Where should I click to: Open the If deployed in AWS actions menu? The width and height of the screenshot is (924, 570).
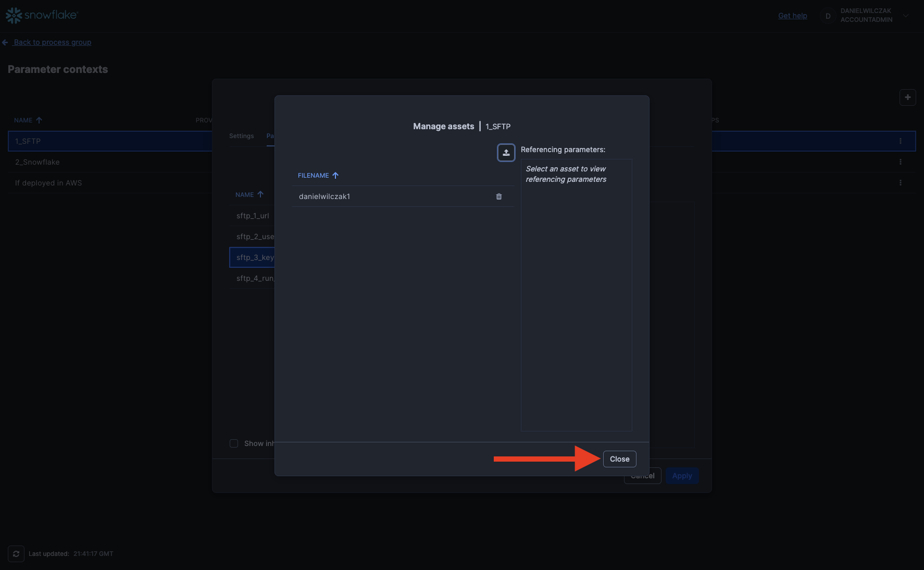(x=900, y=183)
